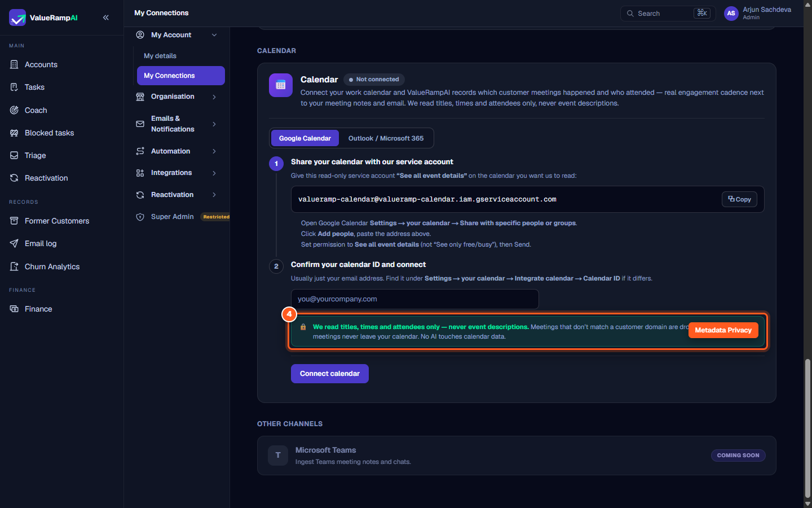Click the ValueRampAI logo icon
Screen dimensions: 812x508
(17, 17)
